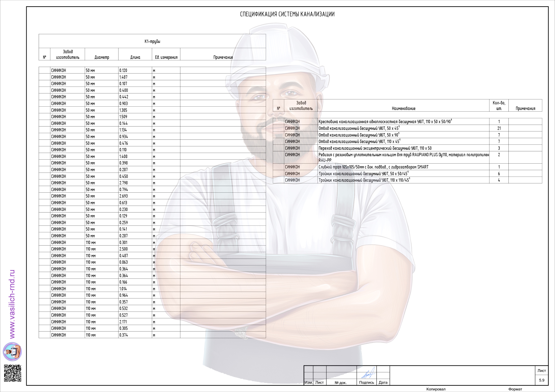The width and height of the screenshot is (555, 392).
Task: Click the sheet number 5.9
Action: pos(541,380)
